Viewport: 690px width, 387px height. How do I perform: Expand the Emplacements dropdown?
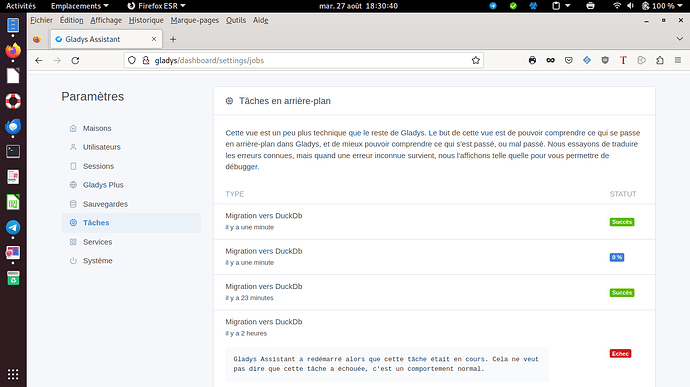tap(80, 6)
